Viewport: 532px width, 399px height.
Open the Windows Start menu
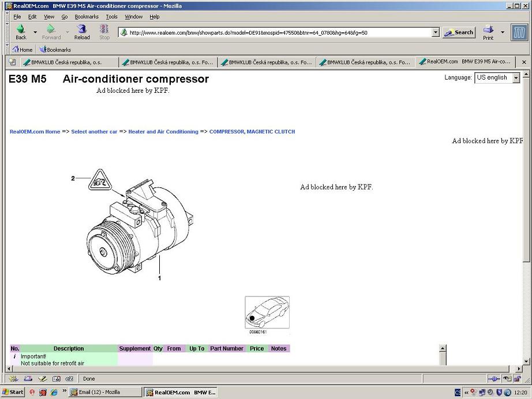point(13,392)
